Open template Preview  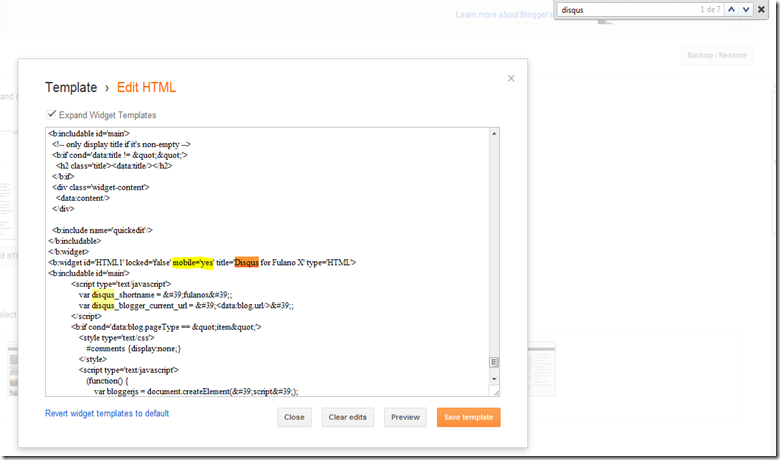pyautogui.click(x=405, y=417)
